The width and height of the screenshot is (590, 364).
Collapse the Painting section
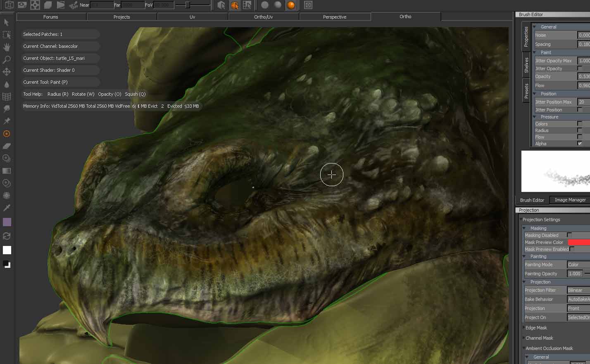coord(524,256)
